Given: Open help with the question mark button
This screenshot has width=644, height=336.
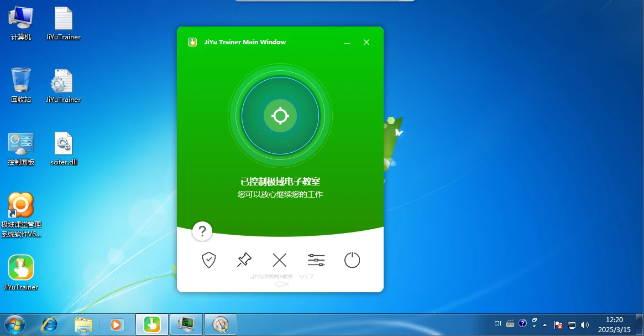Looking at the screenshot, I should (x=202, y=231).
